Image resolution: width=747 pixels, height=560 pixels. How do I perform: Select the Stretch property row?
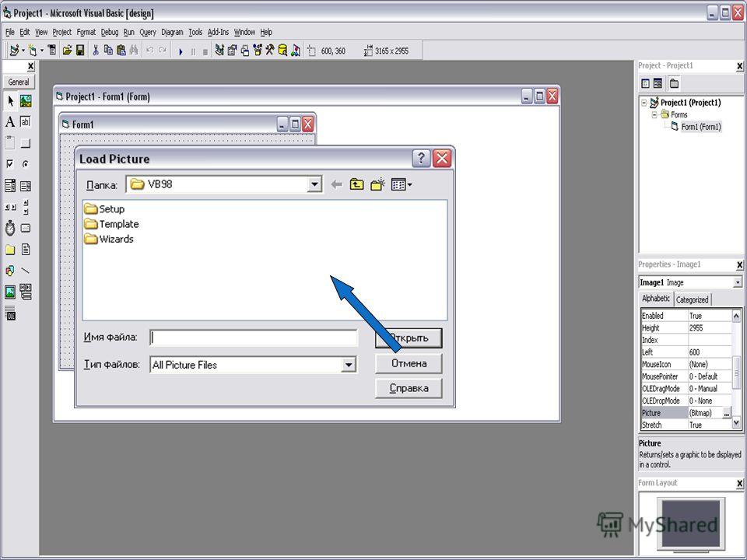686,425
